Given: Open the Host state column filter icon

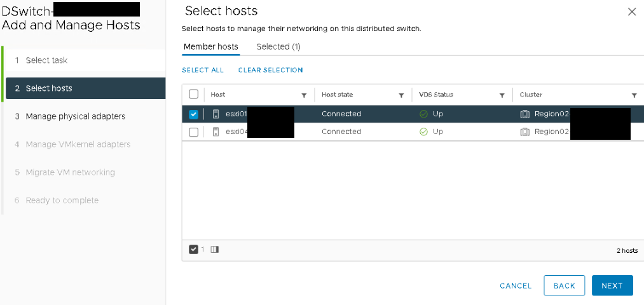Looking at the screenshot, I should [401, 95].
